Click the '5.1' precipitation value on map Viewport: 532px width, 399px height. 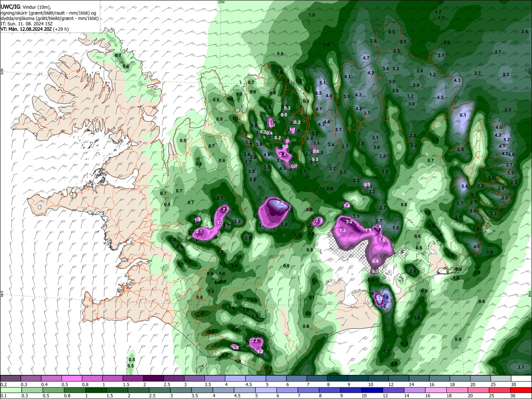point(323,83)
